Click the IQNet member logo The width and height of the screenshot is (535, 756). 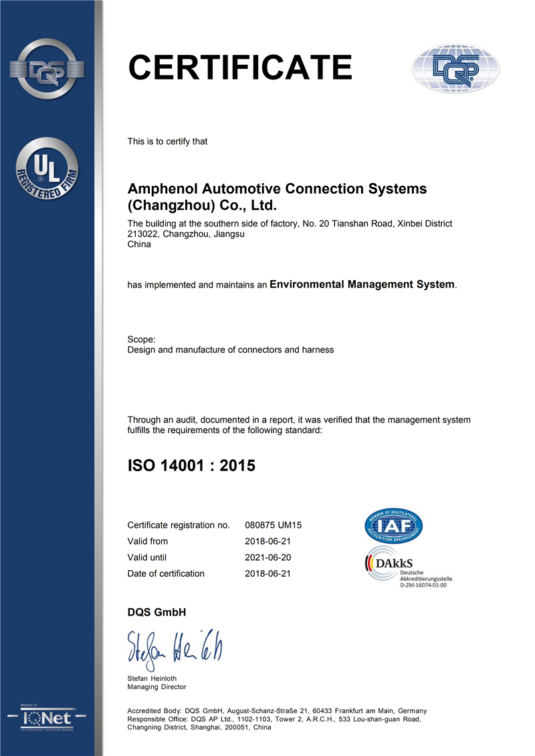click(x=47, y=717)
